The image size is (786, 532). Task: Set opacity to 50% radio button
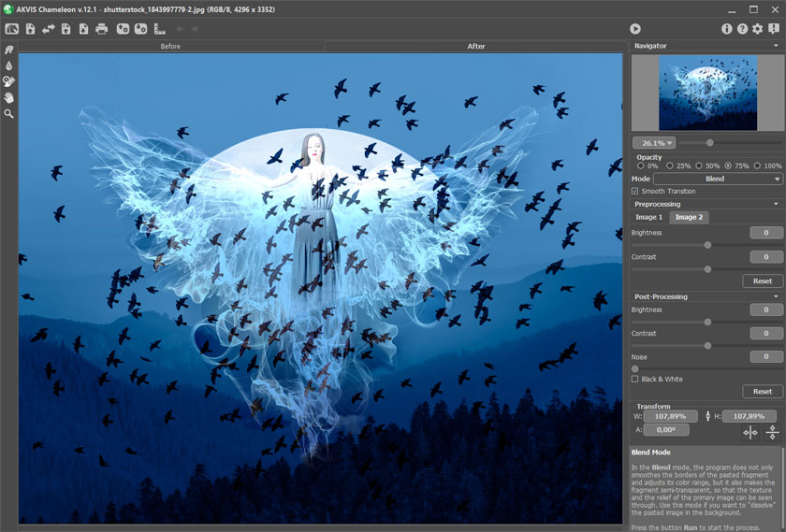(698, 165)
